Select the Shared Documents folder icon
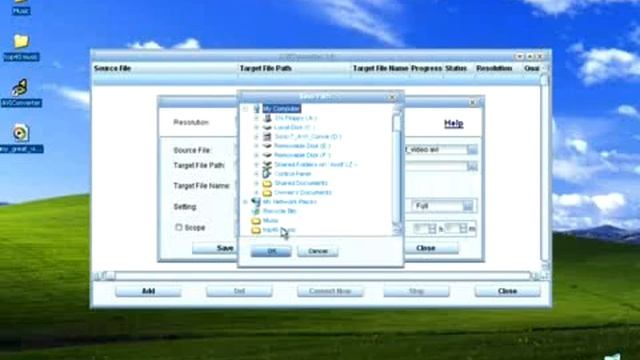640x360 pixels. (x=267, y=183)
